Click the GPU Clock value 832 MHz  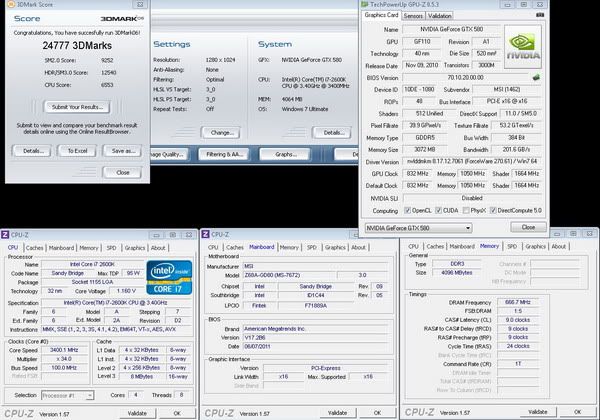coord(417,174)
